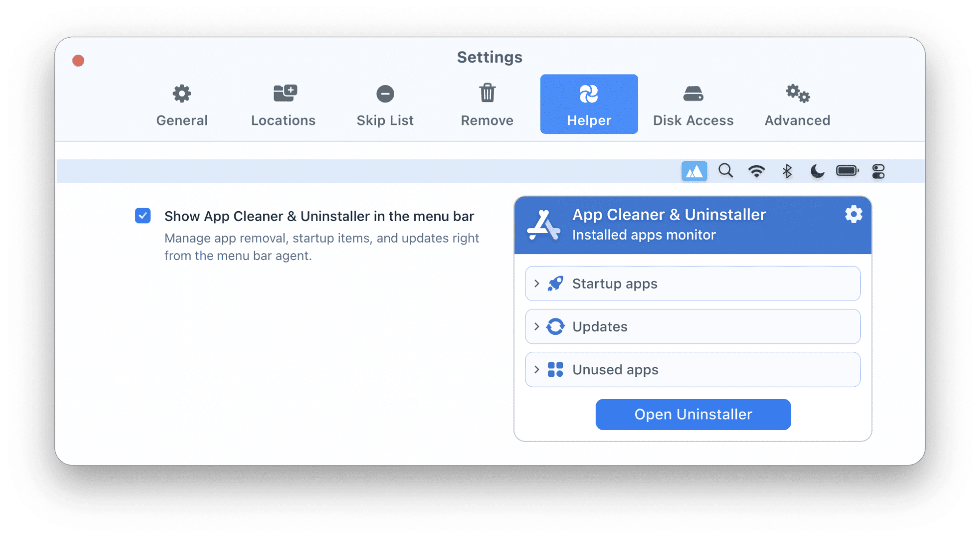Expand the Startup apps section
980x538 pixels.
pos(692,283)
